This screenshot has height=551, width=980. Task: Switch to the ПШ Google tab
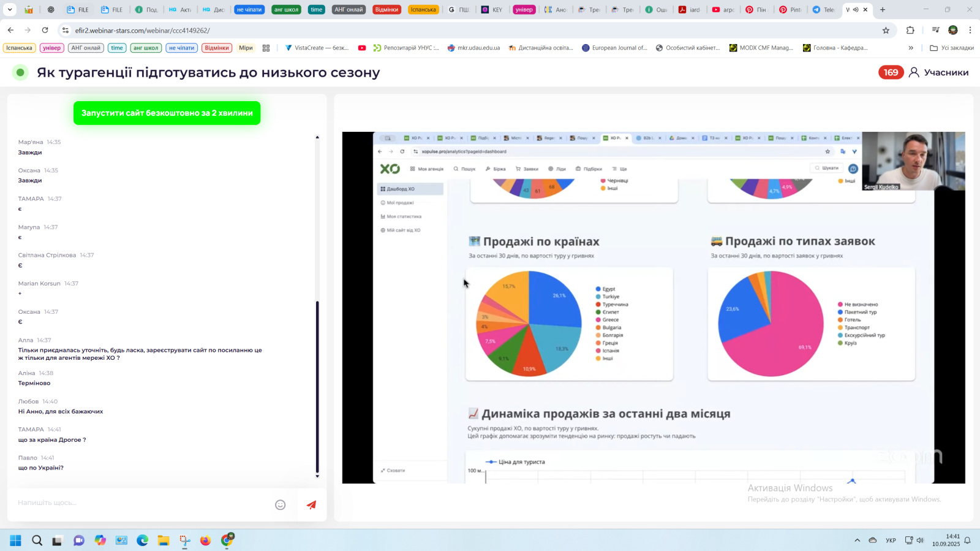coord(459,10)
